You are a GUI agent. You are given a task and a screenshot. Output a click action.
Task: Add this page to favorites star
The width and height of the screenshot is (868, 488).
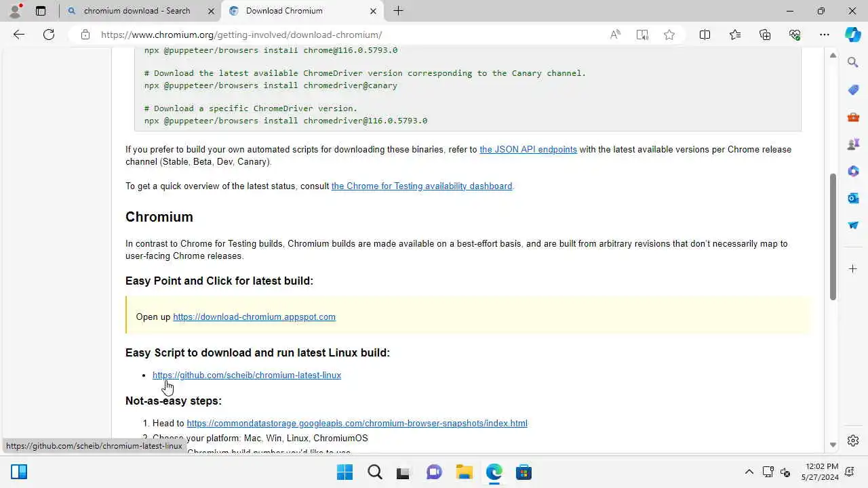669,35
